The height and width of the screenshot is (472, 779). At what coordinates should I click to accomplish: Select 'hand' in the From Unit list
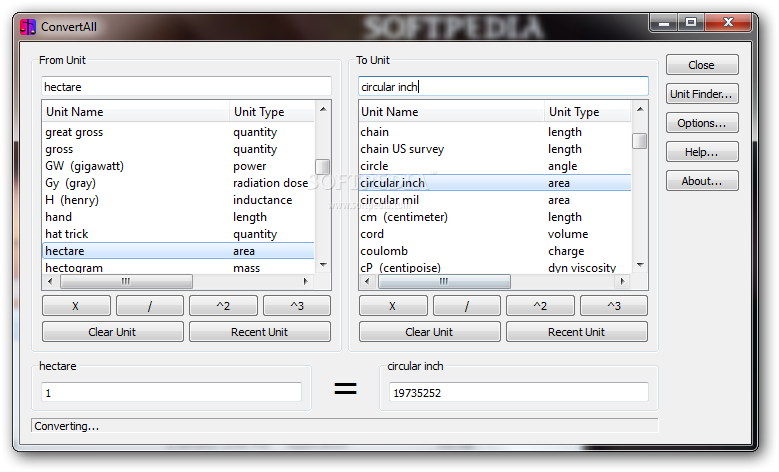[178, 217]
